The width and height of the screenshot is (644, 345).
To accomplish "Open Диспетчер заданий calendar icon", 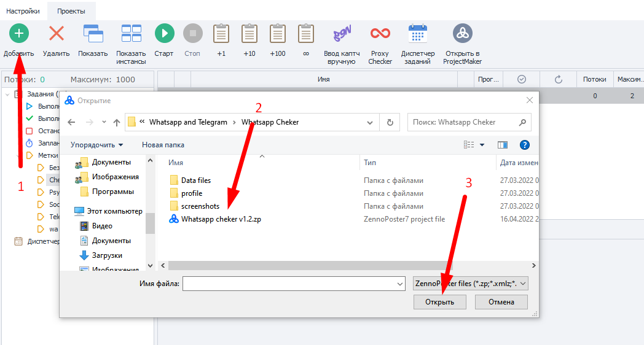I will click(418, 33).
